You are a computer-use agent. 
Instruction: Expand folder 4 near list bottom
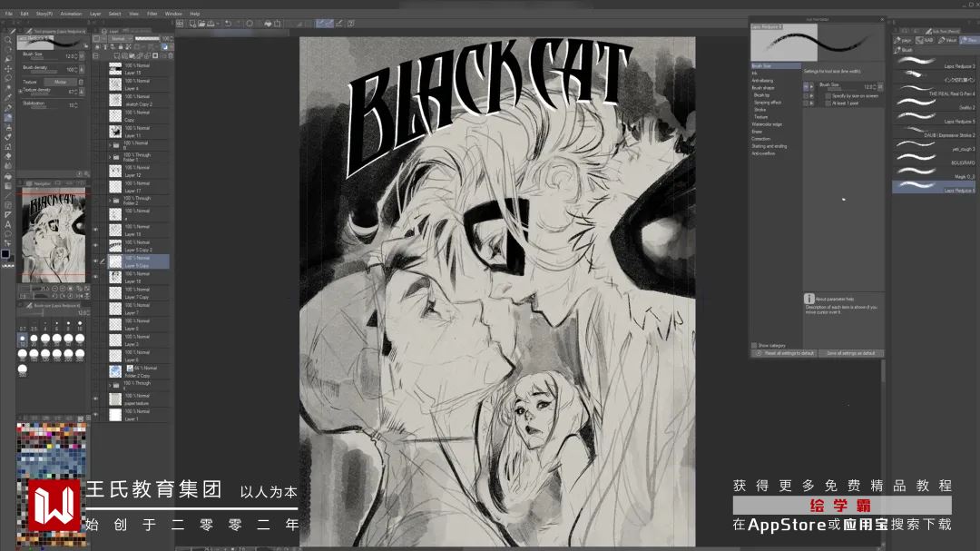click(x=110, y=385)
